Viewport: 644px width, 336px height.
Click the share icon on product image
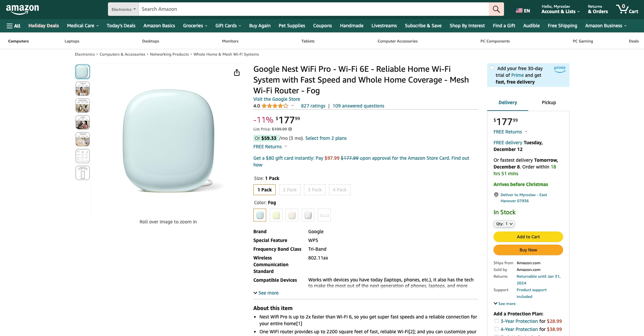(237, 73)
